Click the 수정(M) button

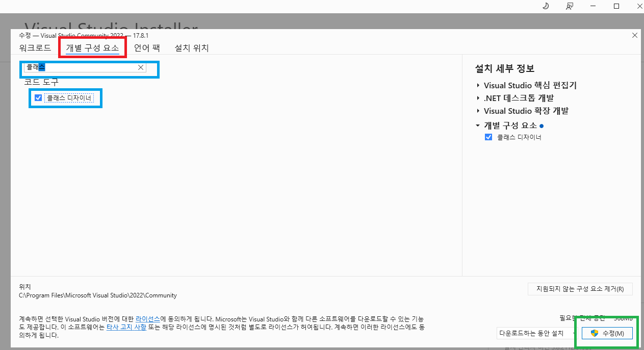tap(607, 333)
